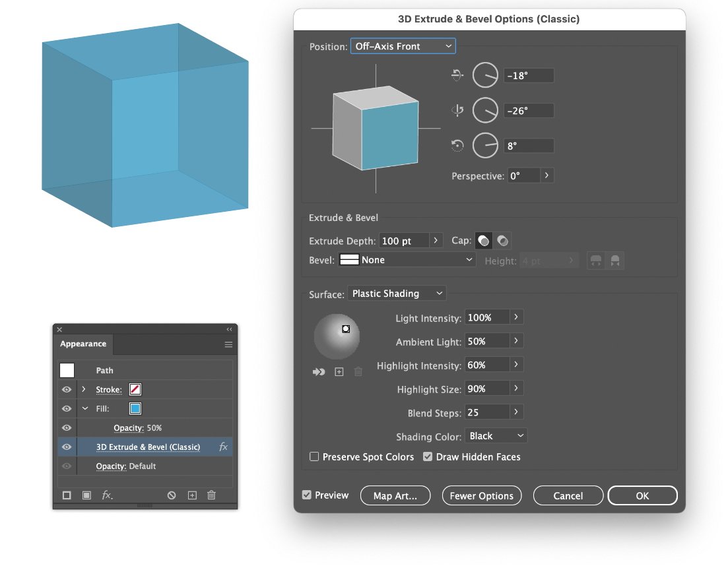The width and height of the screenshot is (728, 566).
Task: Select the hollow Cap icon
Action: click(502, 240)
